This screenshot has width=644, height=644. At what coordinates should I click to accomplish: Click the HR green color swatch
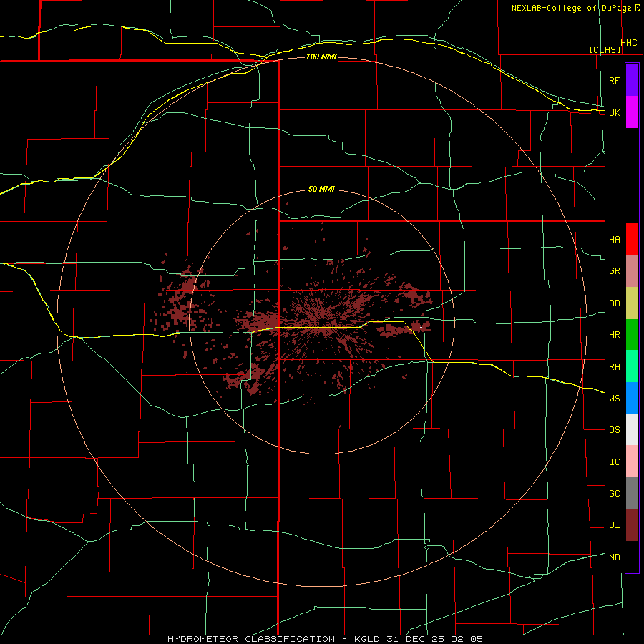pyautogui.click(x=632, y=335)
